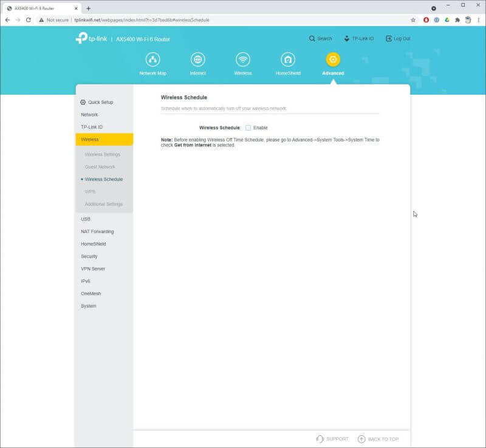Collapse the highlighted Wireless sidebar section
This screenshot has height=448, width=486.
coord(104,140)
